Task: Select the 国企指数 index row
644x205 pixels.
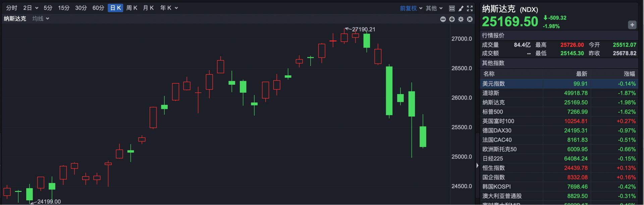Action: click(559, 178)
